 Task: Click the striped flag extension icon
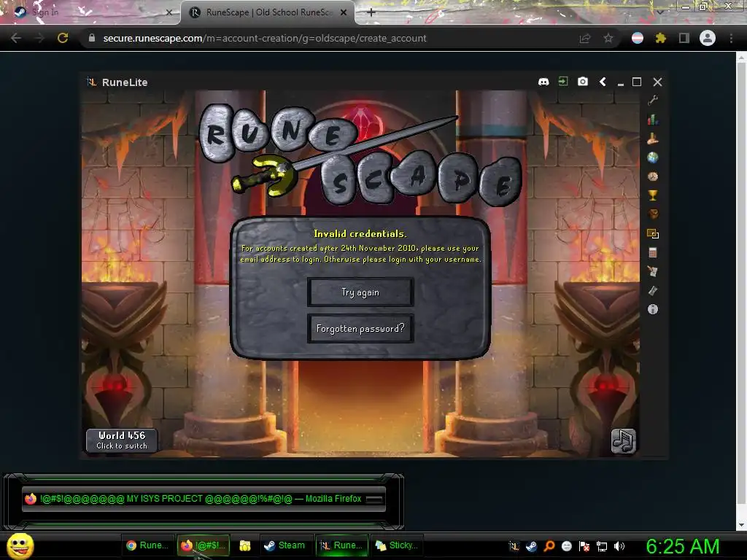point(638,38)
